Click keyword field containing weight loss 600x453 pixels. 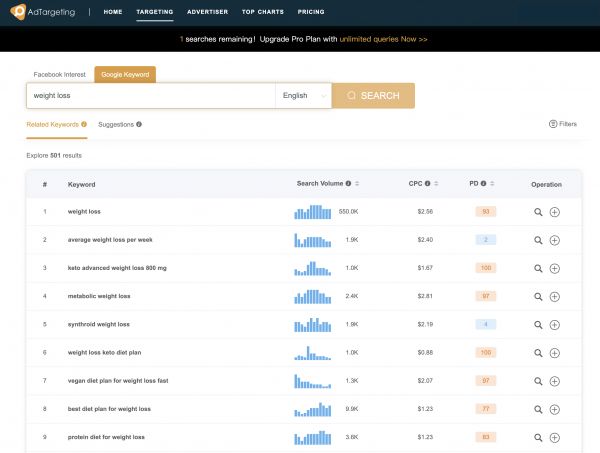click(x=151, y=96)
